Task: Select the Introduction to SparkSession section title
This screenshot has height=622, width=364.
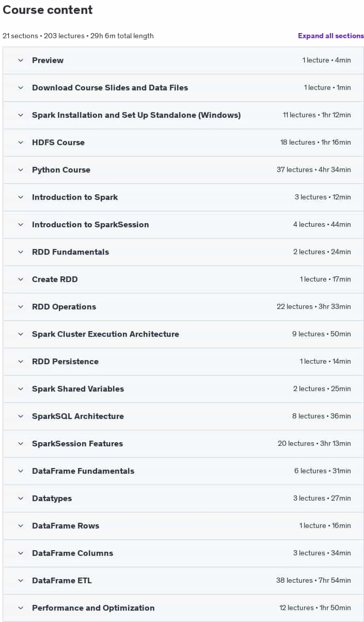Action: click(90, 225)
